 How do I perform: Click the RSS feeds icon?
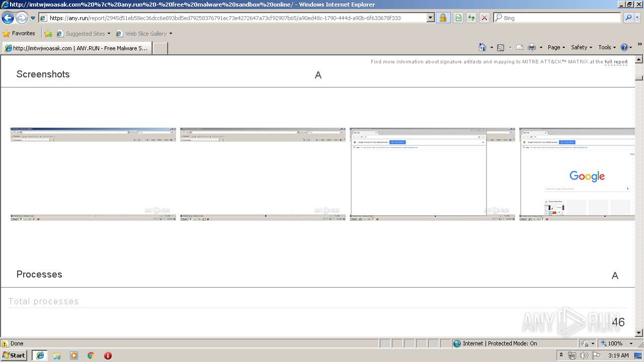[x=501, y=47]
